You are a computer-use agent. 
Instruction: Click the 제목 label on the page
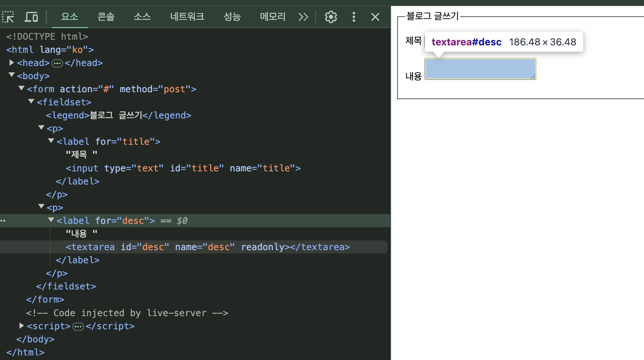point(414,40)
